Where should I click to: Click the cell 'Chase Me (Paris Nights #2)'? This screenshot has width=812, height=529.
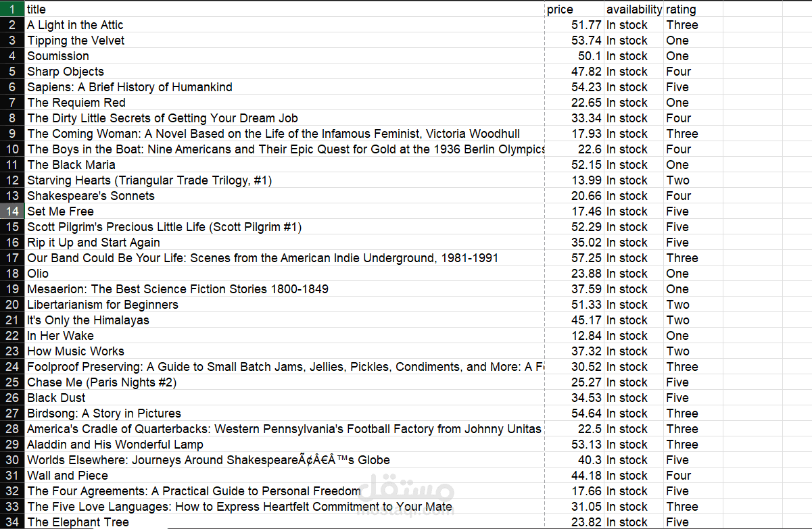tap(285, 382)
